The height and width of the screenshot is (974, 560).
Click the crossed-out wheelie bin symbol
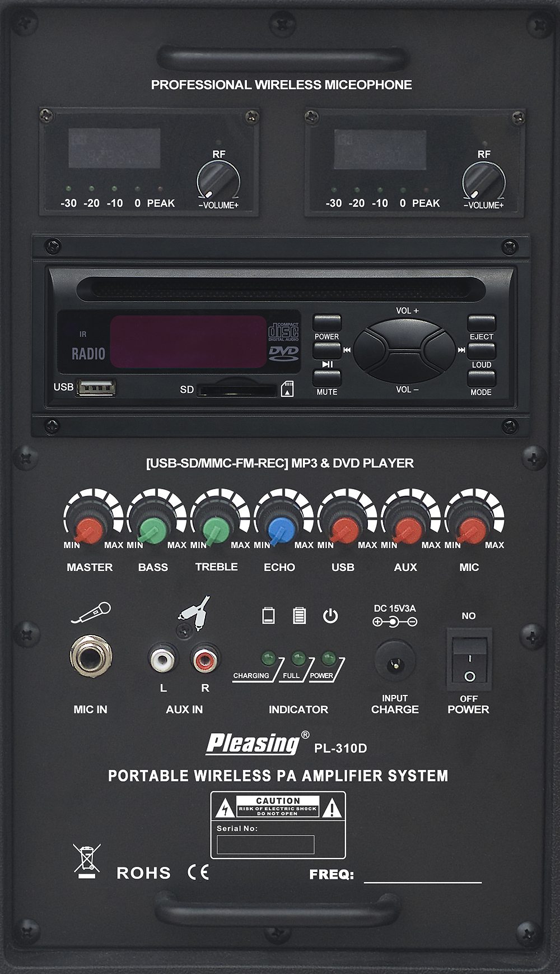tap(87, 860)
